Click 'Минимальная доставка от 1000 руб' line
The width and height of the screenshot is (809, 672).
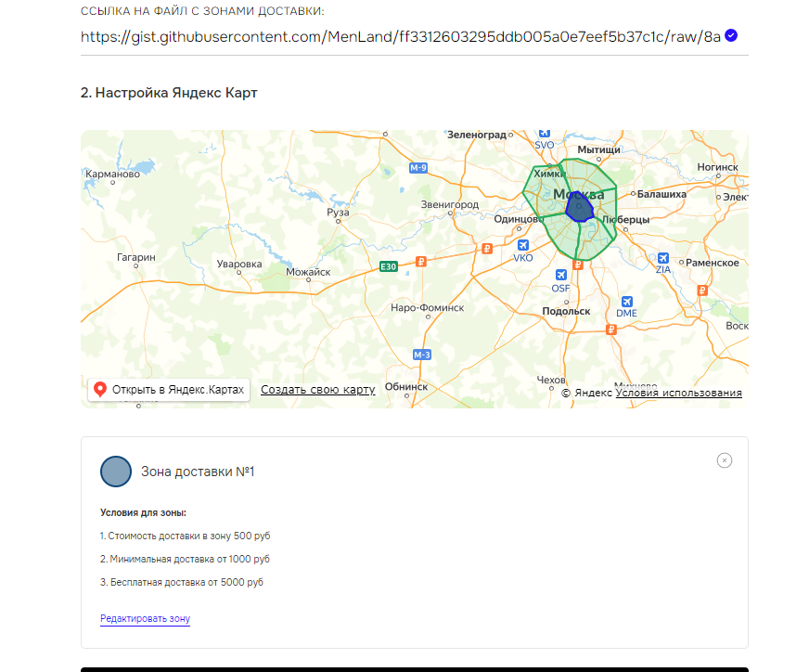coord(185,559)
